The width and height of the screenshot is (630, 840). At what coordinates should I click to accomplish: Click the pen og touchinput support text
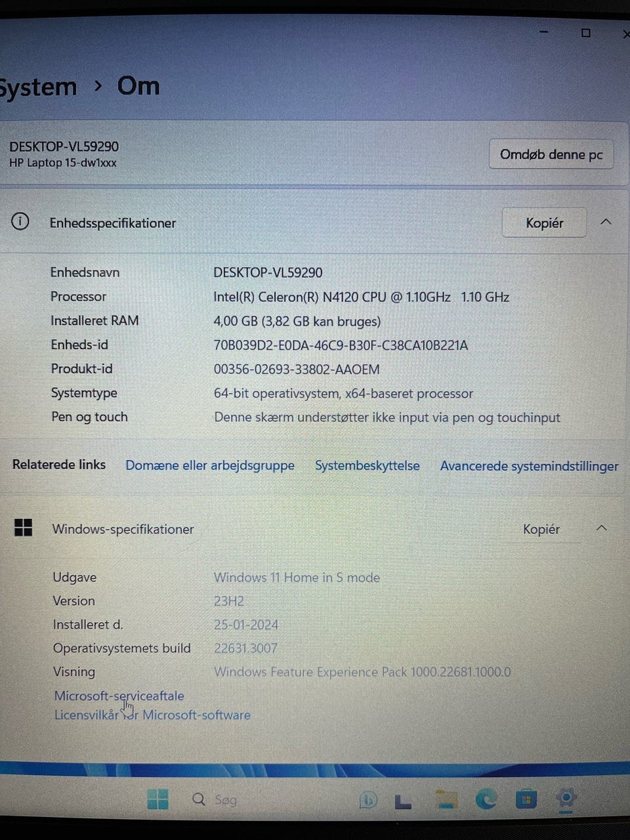[x=387, y=417]
